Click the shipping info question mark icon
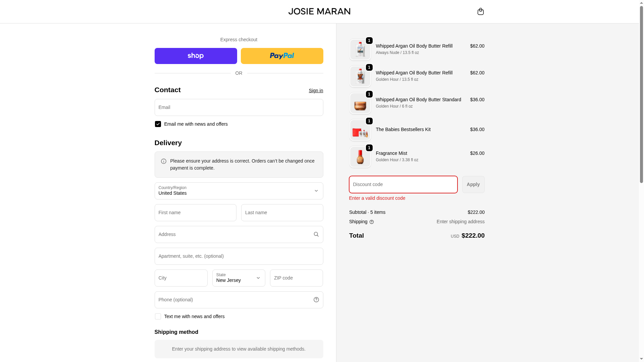The height and width of the screenshot is (362, 644). tap(372, 222)
